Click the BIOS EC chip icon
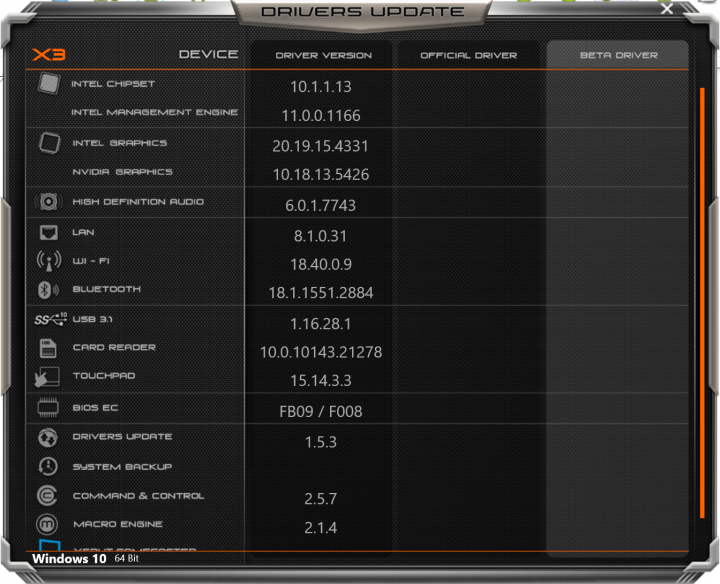 pyautogui.click(x=48, y=408)
